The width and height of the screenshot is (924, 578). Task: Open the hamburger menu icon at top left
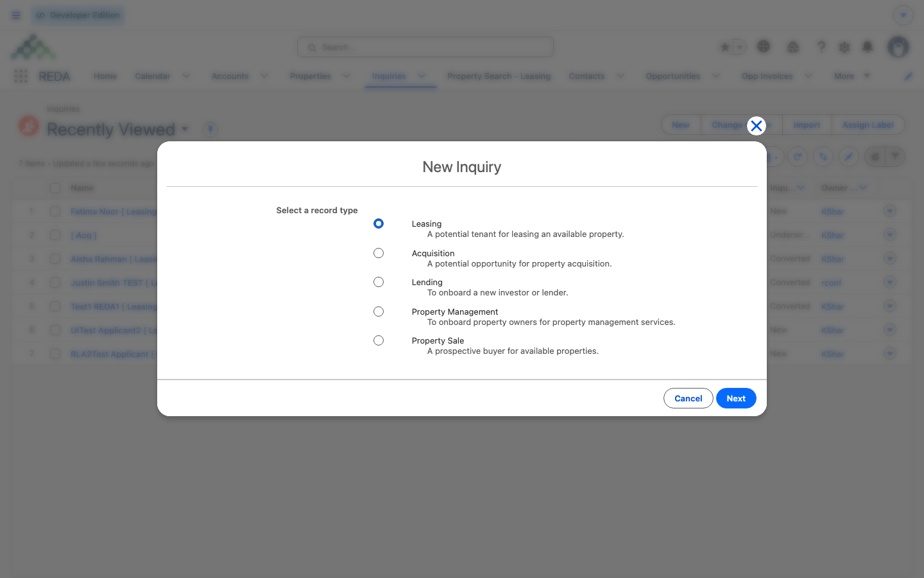(x=16, y=15)
